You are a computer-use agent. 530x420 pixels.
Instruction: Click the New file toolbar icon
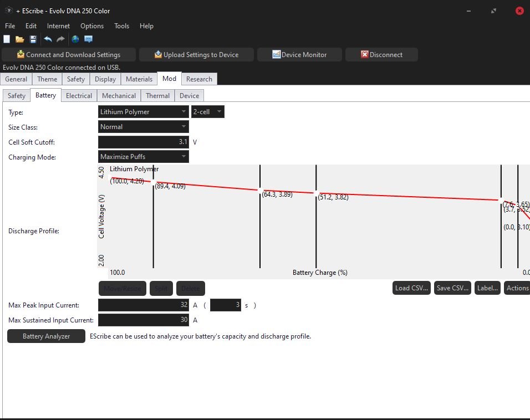tap(7, 39)
